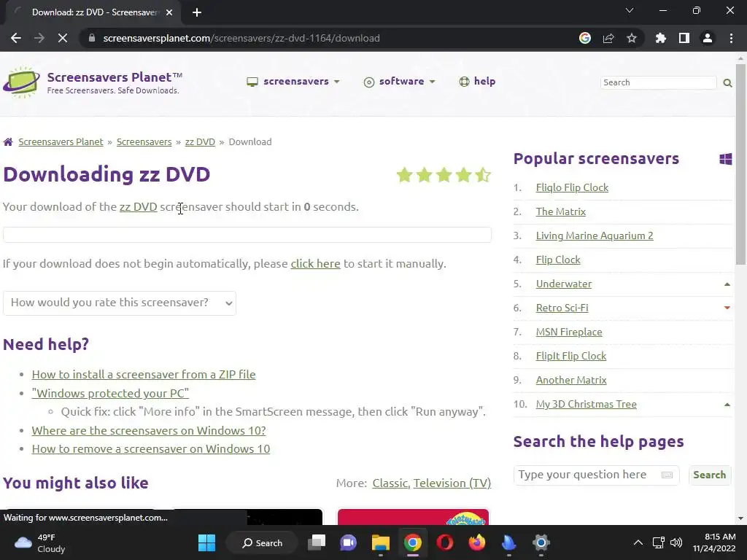Viewport: 747px width, 560px height.
Task: Click the "click here" manual download link
Action: pos(315,264)
